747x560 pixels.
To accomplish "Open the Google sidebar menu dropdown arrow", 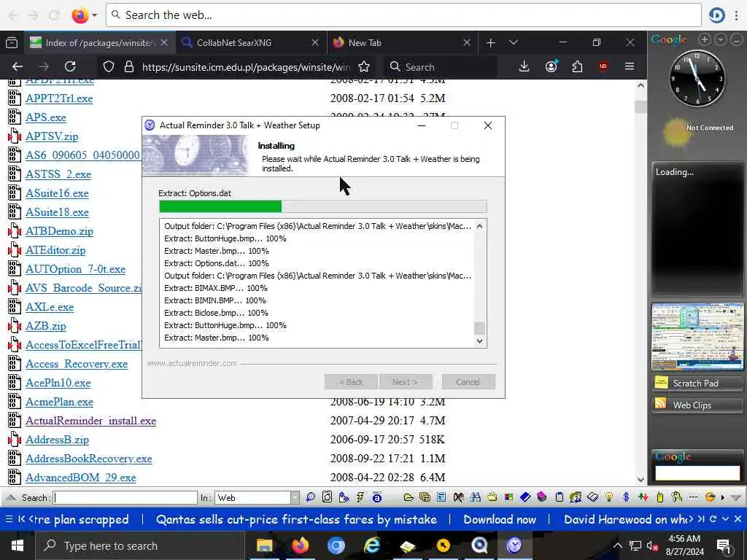I will tap(720, 39).
